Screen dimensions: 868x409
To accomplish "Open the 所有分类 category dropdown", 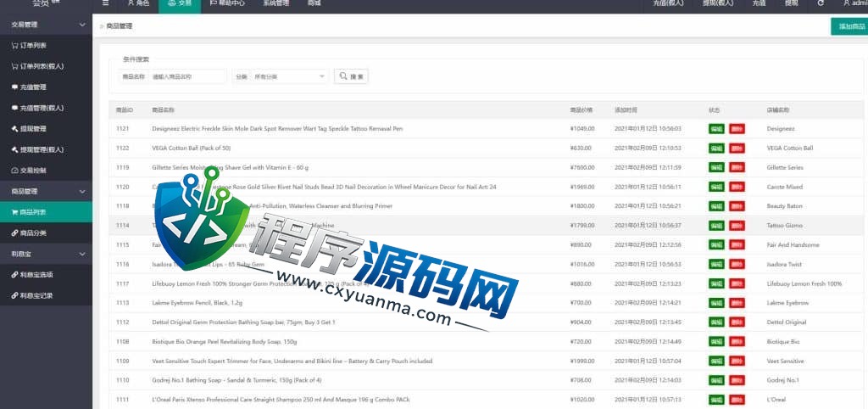I will (x=288, y=76).
